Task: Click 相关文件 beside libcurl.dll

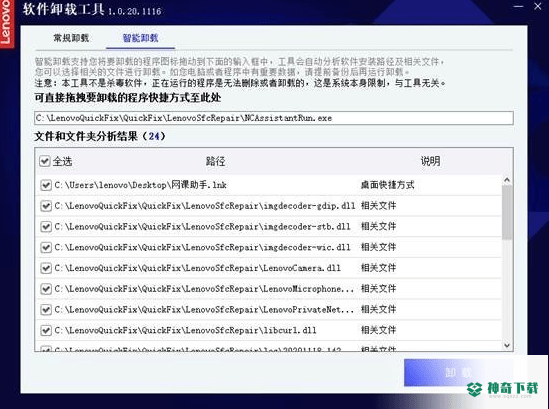Action: [378, 330]
